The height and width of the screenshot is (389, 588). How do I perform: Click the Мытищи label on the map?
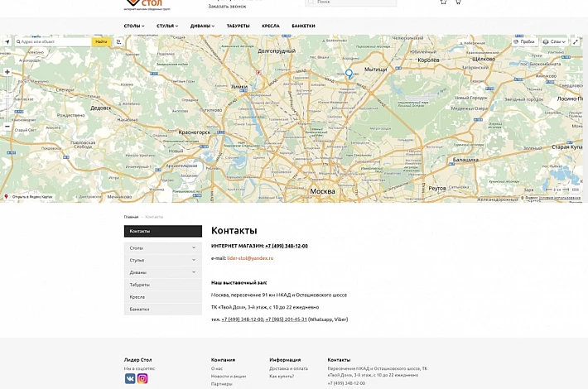tap(375, 70)
